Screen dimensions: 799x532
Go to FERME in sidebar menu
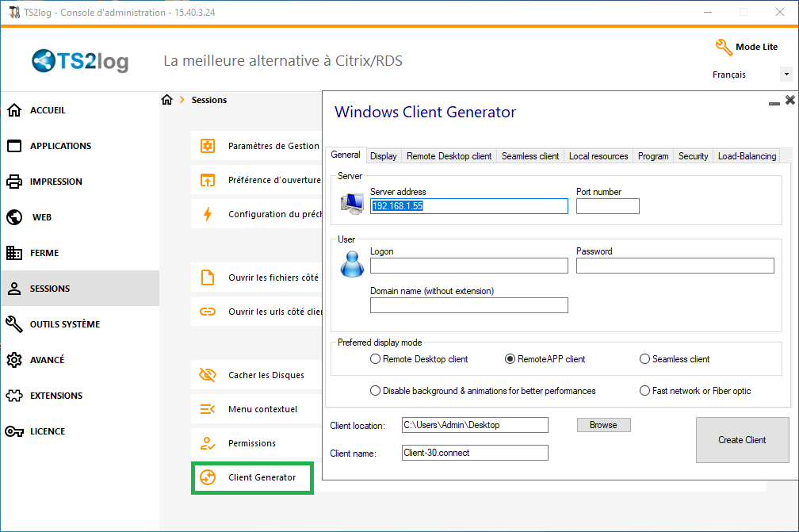pyautogui.click(x=79, y=253)
